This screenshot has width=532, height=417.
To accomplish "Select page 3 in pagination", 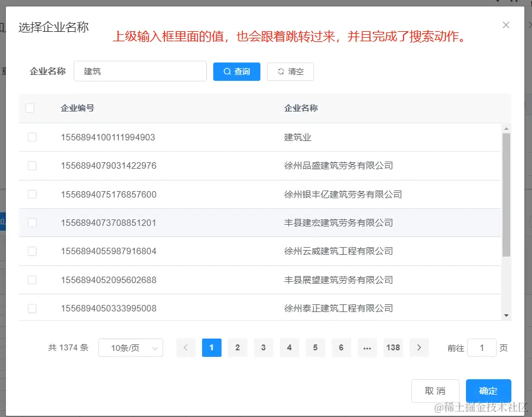I will pyautogui.click(x=263, y=347).
